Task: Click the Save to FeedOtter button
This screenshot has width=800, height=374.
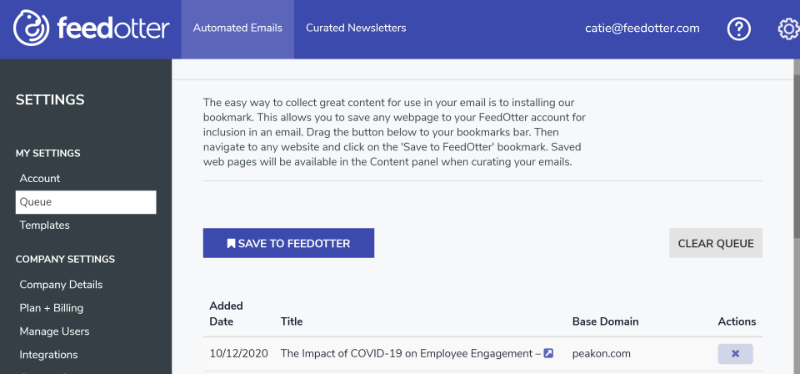Action: pos(288,243)
